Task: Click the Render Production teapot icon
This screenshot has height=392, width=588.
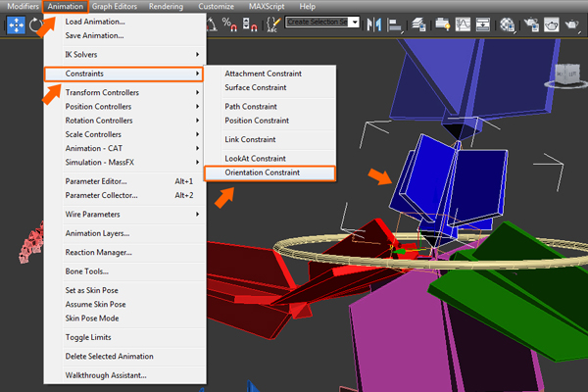Action: 572,25
